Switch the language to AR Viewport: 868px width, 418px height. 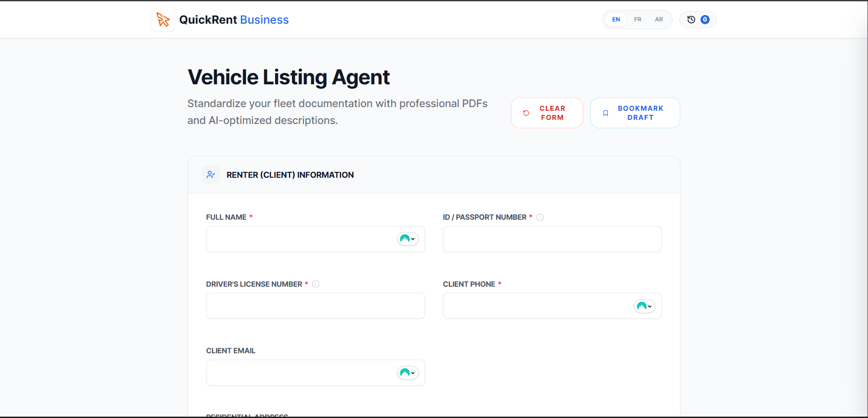tap(659, 19)
